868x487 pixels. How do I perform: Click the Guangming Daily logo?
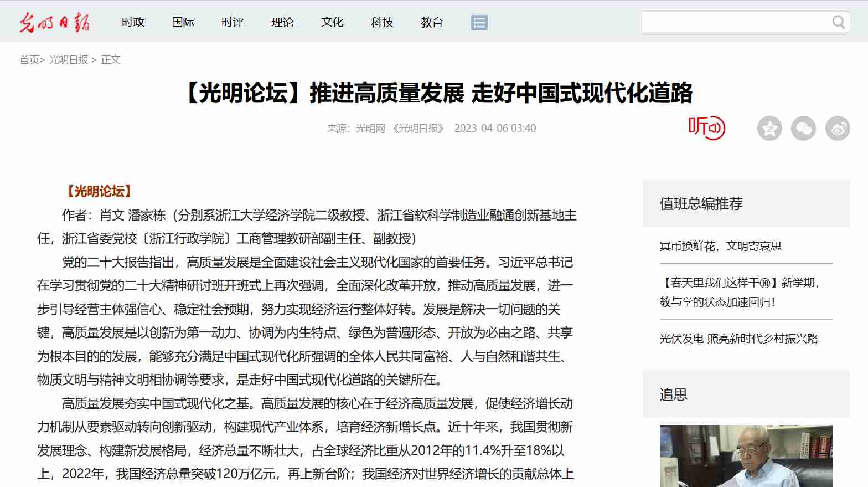click(54, 22)
